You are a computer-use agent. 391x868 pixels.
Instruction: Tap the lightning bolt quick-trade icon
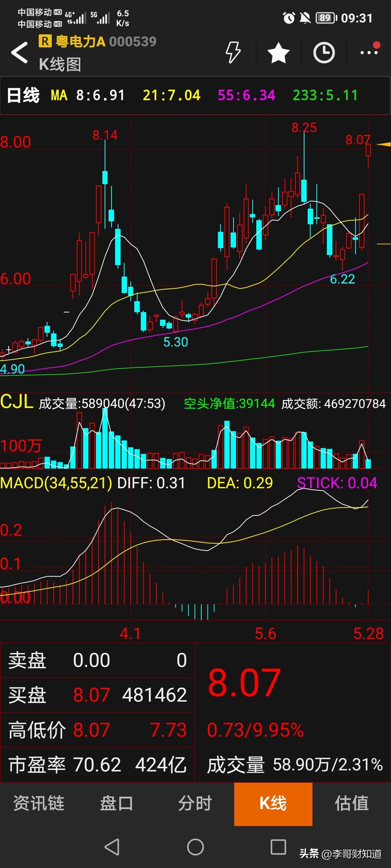(x=233, y=52)
